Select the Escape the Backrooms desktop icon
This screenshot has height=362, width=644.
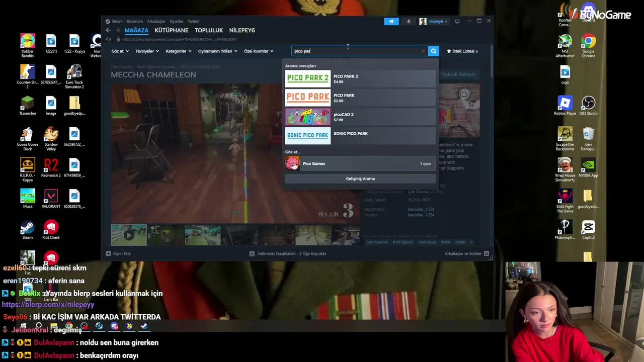click(565, 139)
